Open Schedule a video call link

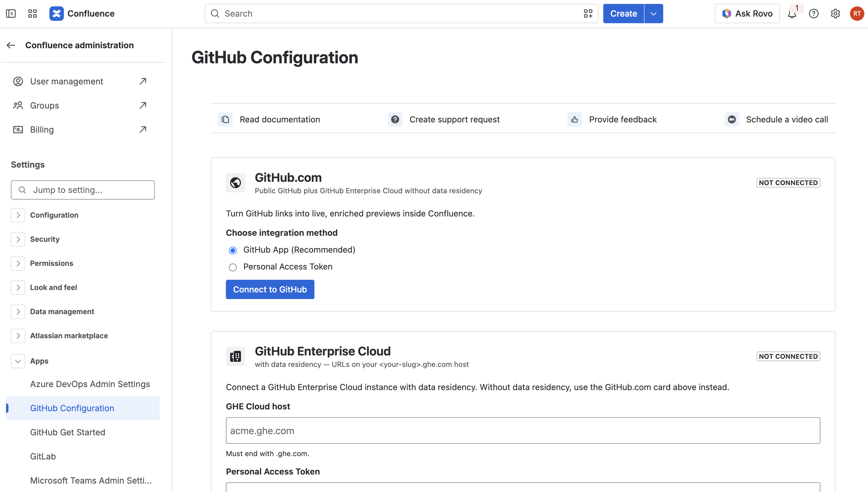(787, 119)
